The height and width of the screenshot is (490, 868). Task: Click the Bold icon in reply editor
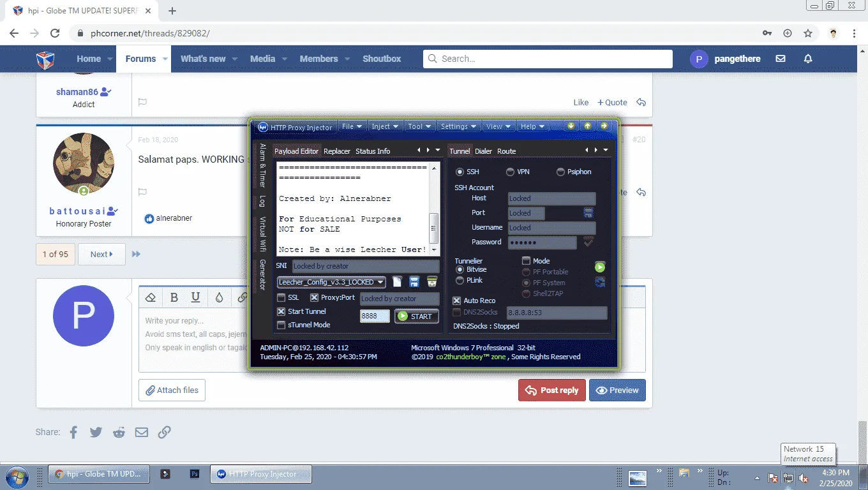pos(174,297)
